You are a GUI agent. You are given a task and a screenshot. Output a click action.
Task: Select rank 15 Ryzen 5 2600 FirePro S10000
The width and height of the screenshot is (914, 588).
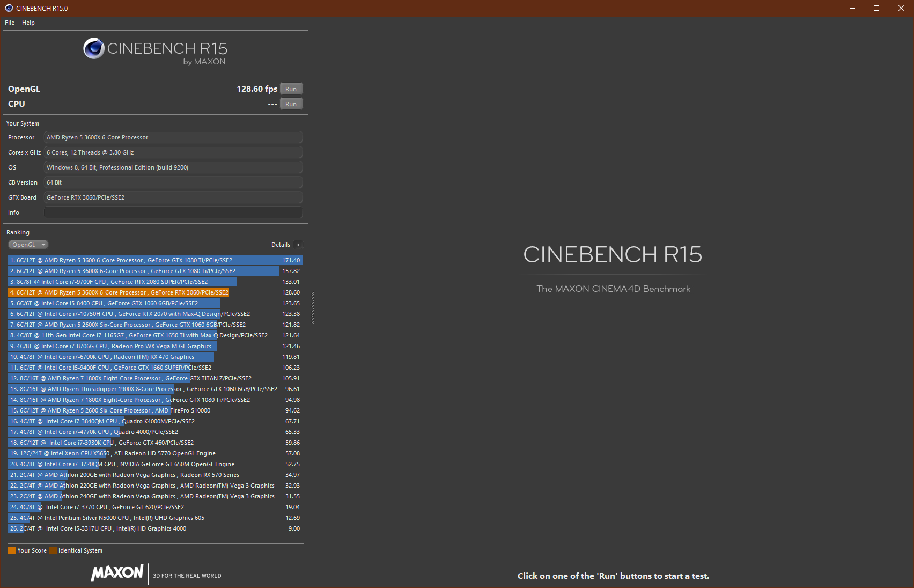156,410
